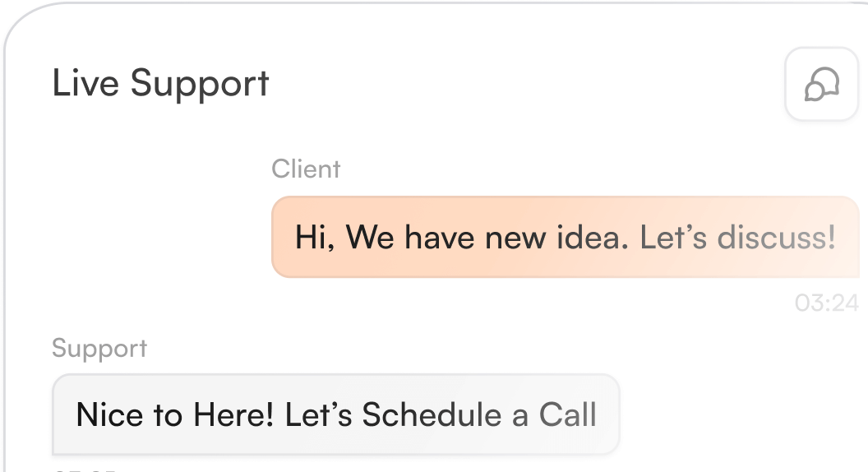The image size is (868, 472).
Task: Click the word "Call" in the support reply
Action: (567, 414)
